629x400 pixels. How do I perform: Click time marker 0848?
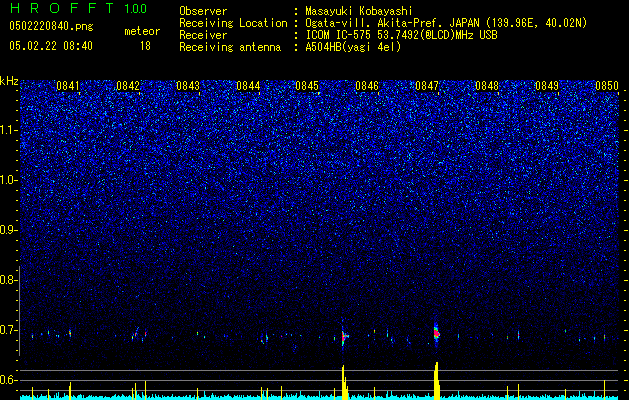point(487,86)
